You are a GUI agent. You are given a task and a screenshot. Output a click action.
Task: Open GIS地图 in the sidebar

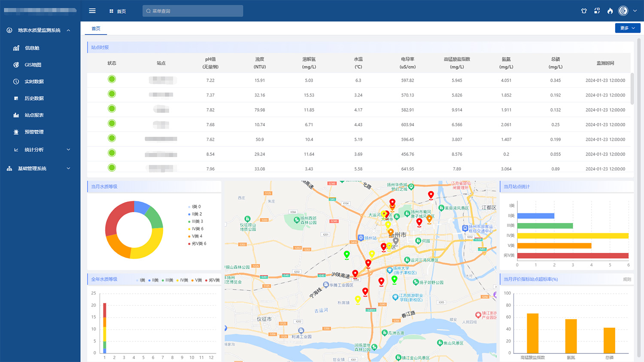point(33,65)
